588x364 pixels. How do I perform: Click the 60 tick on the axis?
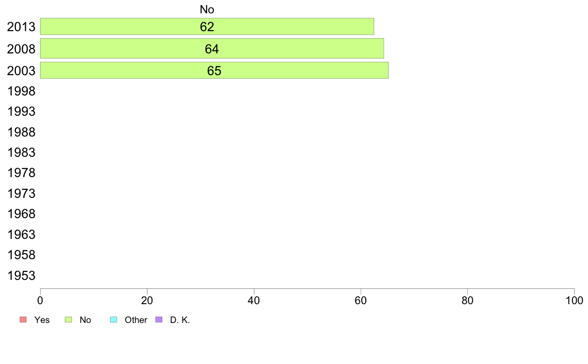click(x=361, y=300)
